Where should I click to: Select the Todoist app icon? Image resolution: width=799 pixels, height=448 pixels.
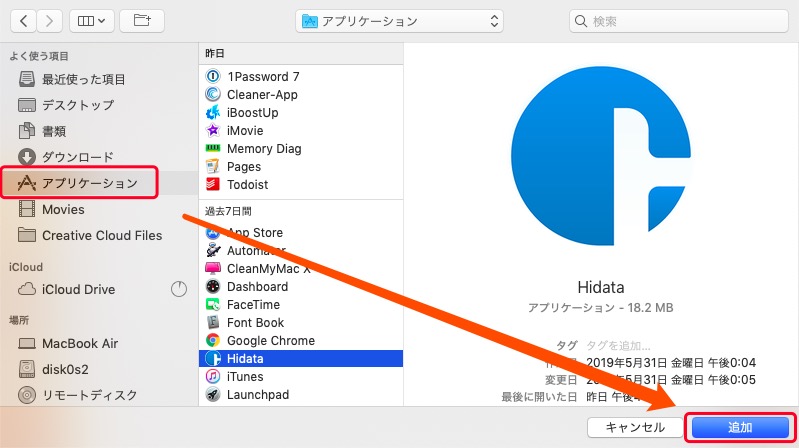pyautogui.click(x=212, y=185)
